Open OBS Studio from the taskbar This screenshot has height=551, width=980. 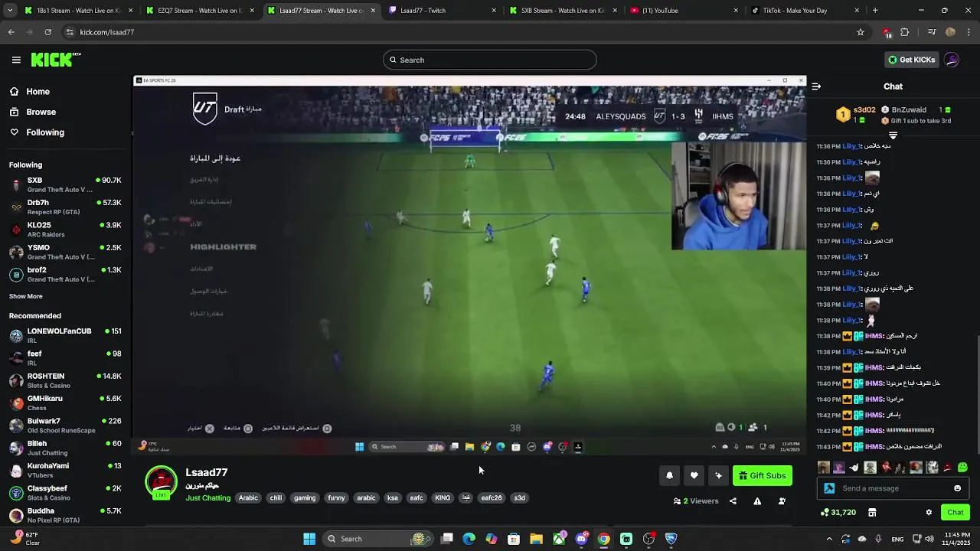(x=648, y=539)
